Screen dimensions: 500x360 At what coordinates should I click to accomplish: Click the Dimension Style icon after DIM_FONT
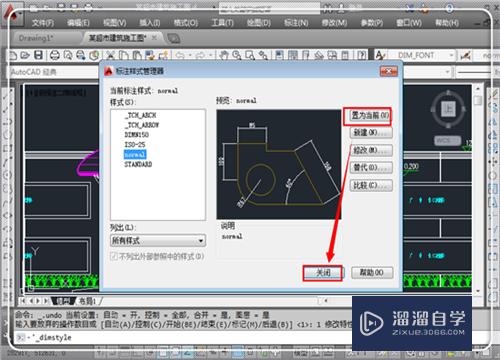click(x=466, y=55)
